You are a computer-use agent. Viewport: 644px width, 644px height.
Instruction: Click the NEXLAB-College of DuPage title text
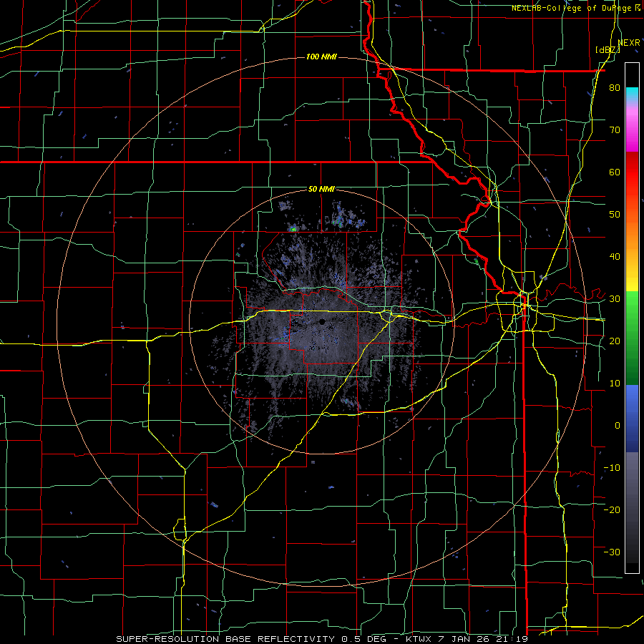(x=572, y=8)
